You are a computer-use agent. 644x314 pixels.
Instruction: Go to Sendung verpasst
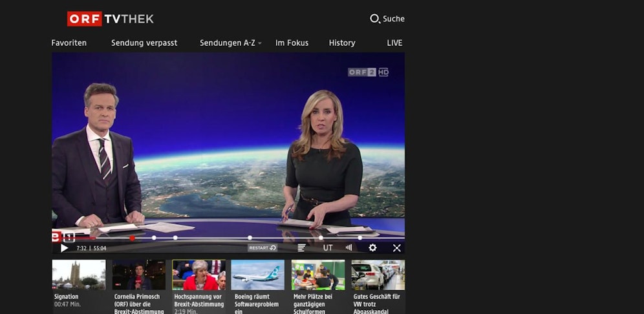(144, 43)
